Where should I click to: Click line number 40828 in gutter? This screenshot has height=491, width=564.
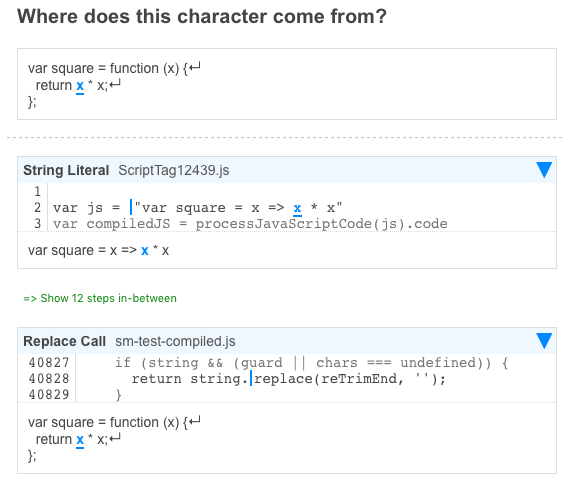tap(49, 379)
